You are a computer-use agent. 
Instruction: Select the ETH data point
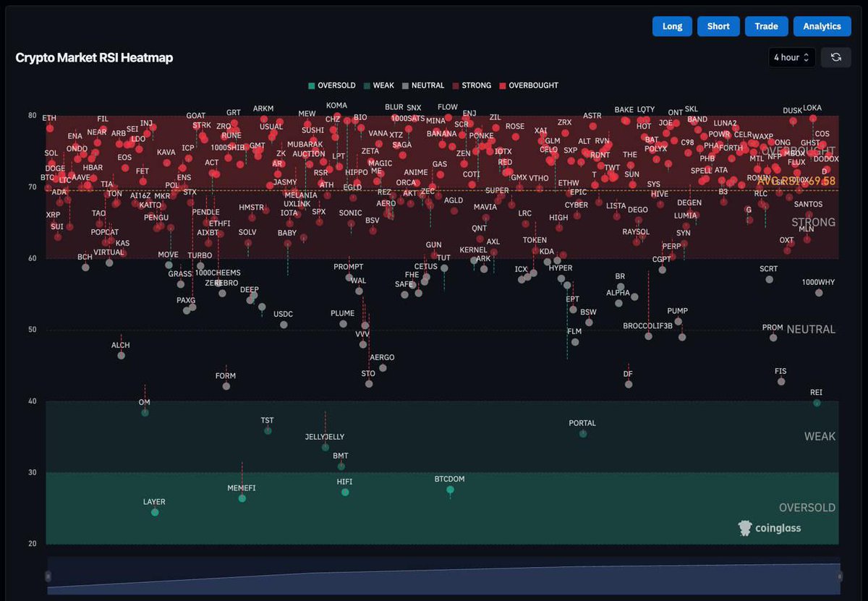(x=49, y=128)
